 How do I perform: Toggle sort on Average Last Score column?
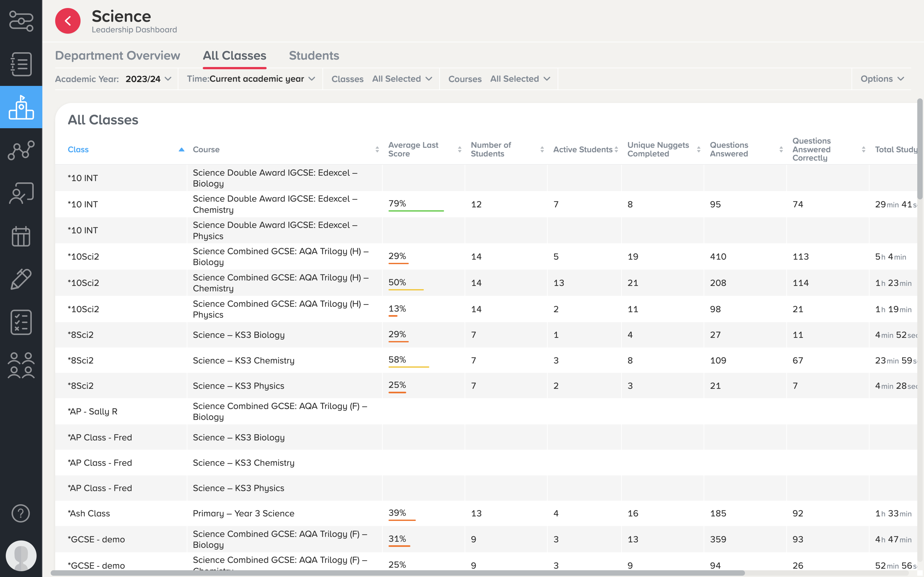coord(459,150)
